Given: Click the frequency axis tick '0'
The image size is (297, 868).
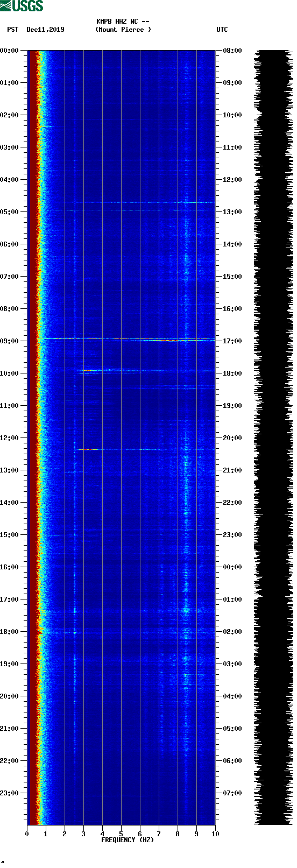Looking at the screenshot, I should [27, 834].
